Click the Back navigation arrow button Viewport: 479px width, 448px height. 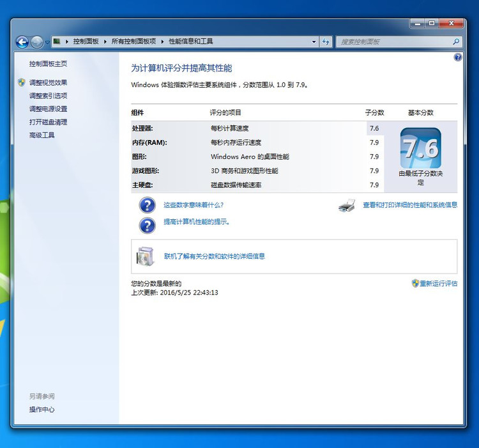coord(22,42)
